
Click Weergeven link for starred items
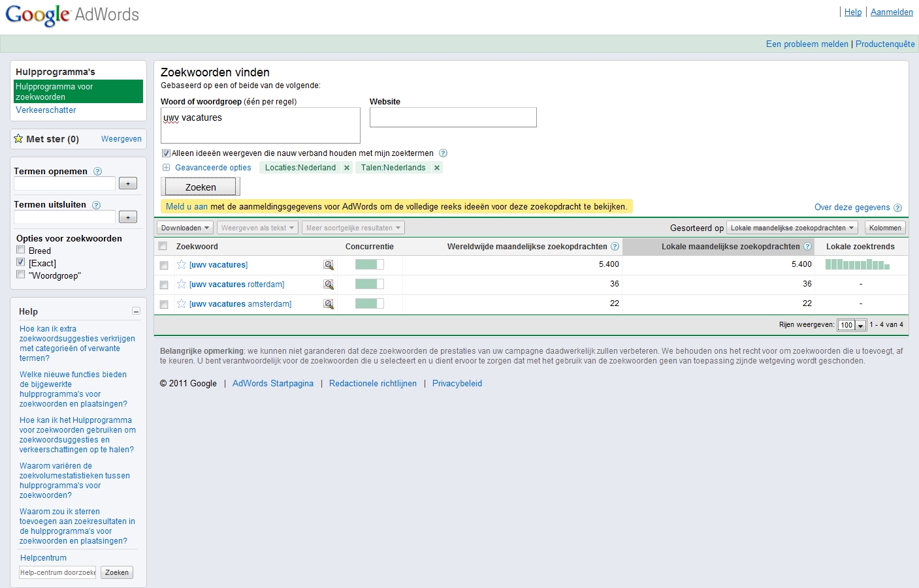[121, 139]
